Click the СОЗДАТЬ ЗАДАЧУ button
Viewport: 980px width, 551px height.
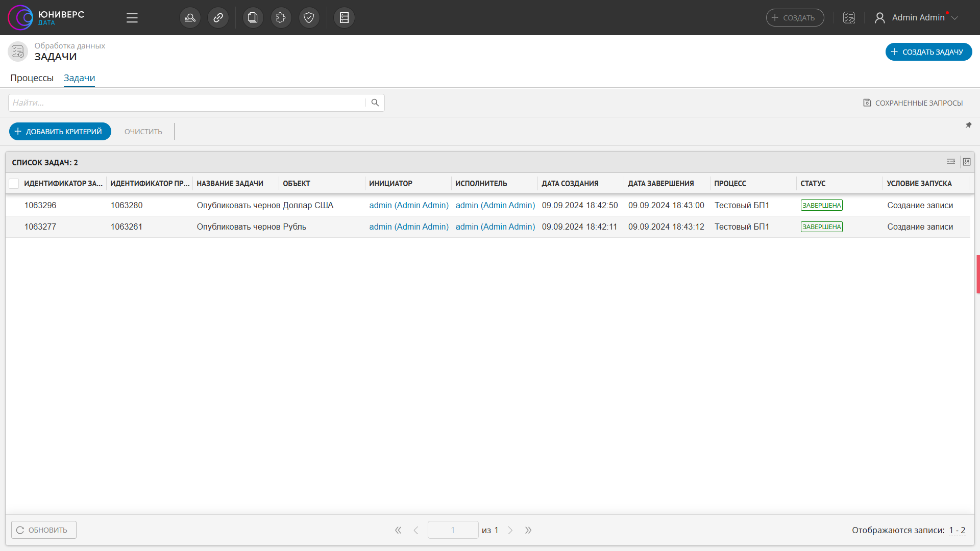coord(928,52)
